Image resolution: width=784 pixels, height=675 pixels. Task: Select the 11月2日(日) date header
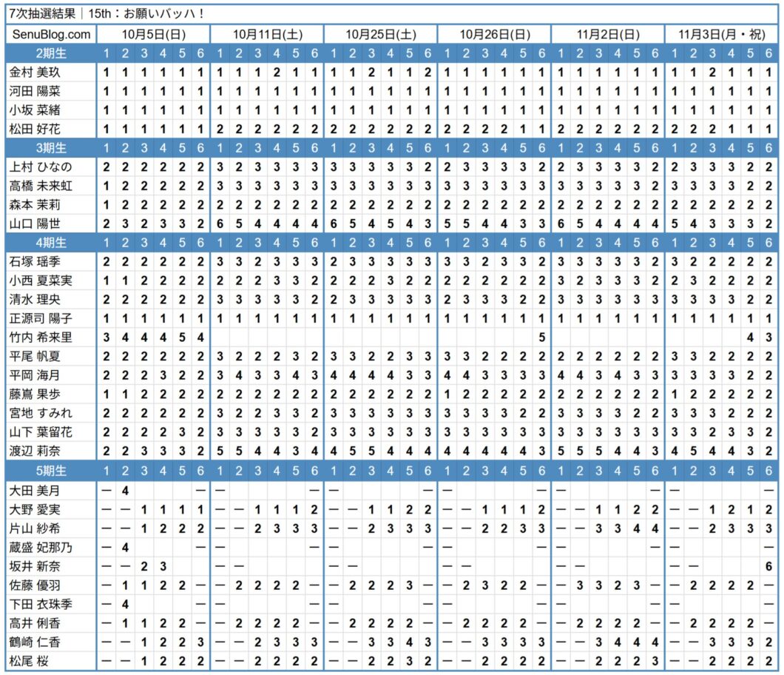click(x=608, y=35)
